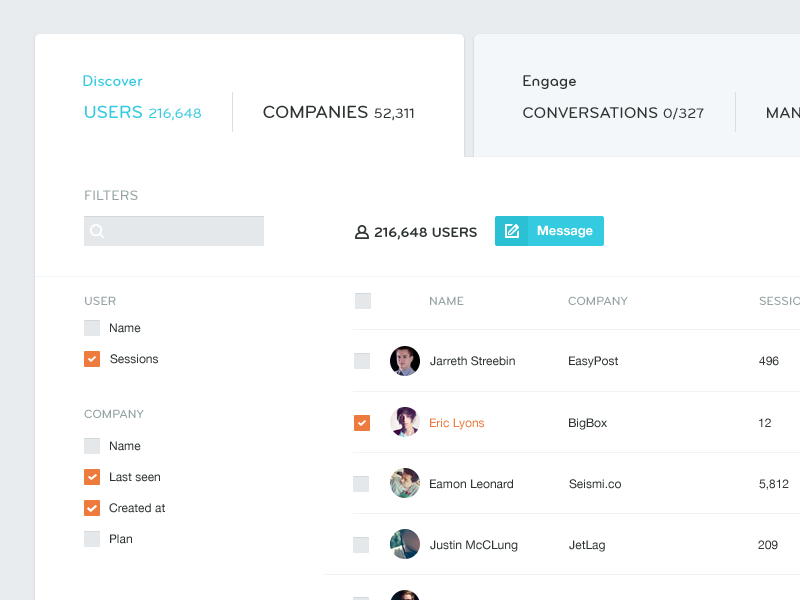Viewport: 800px width, 600px height.
Task: Click Justin McCLung's avatar image
Action: 405,544
